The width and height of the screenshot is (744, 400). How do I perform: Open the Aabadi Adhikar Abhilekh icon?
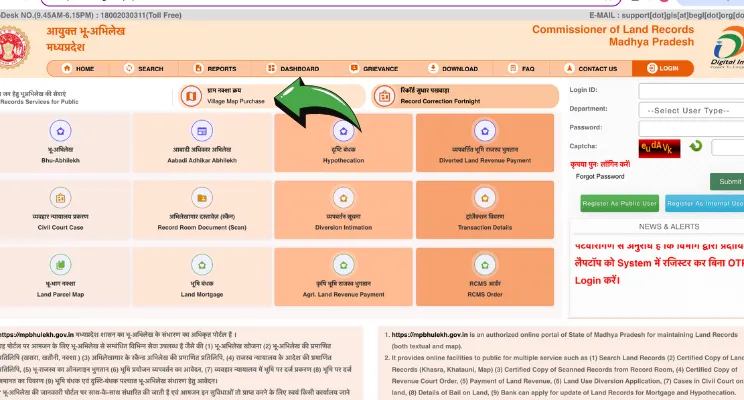coord(203,132)
